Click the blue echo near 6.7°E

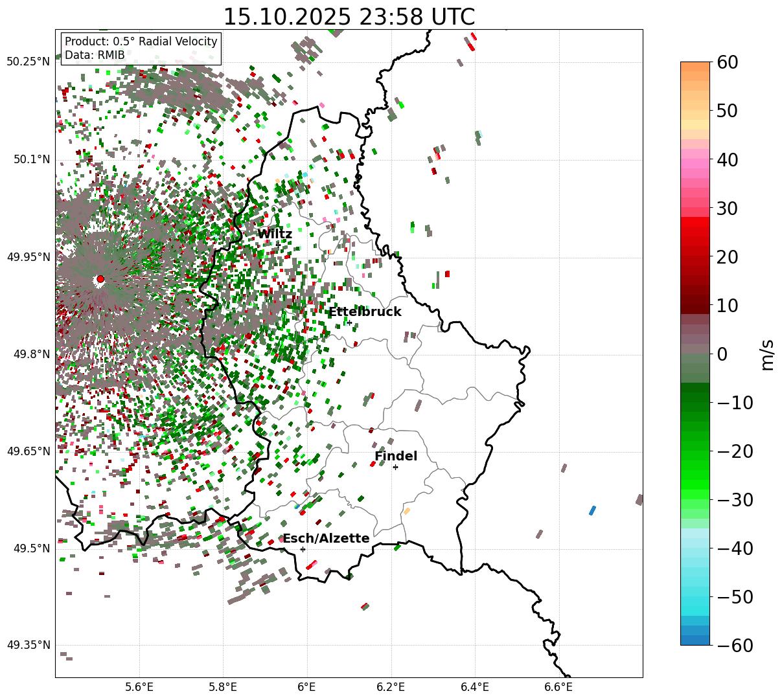click(592, 510)
